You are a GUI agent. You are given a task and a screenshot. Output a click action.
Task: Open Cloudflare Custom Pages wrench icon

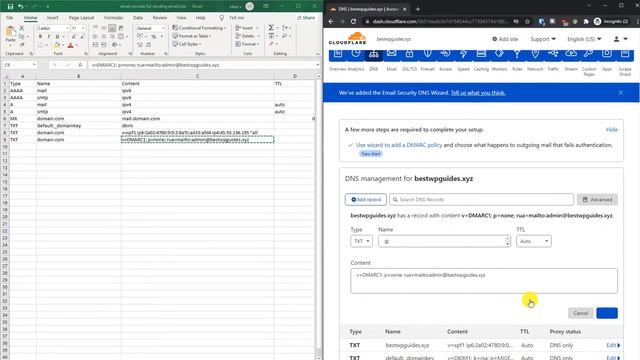589,54
